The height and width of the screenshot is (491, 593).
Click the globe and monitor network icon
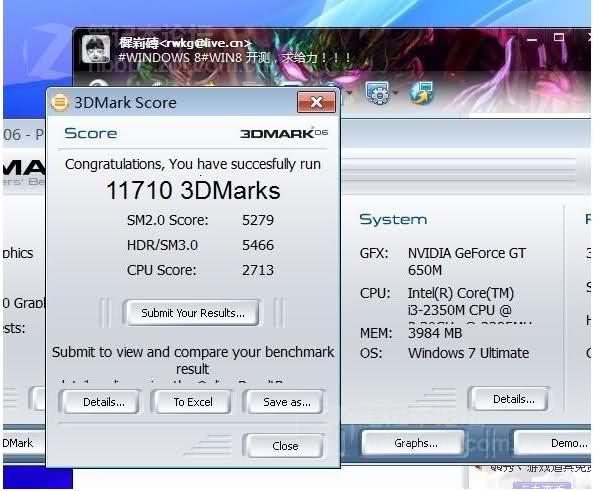(421, 92)
